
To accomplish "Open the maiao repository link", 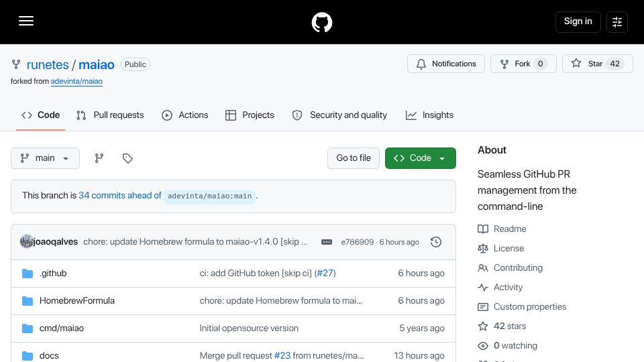I will 97,64.
